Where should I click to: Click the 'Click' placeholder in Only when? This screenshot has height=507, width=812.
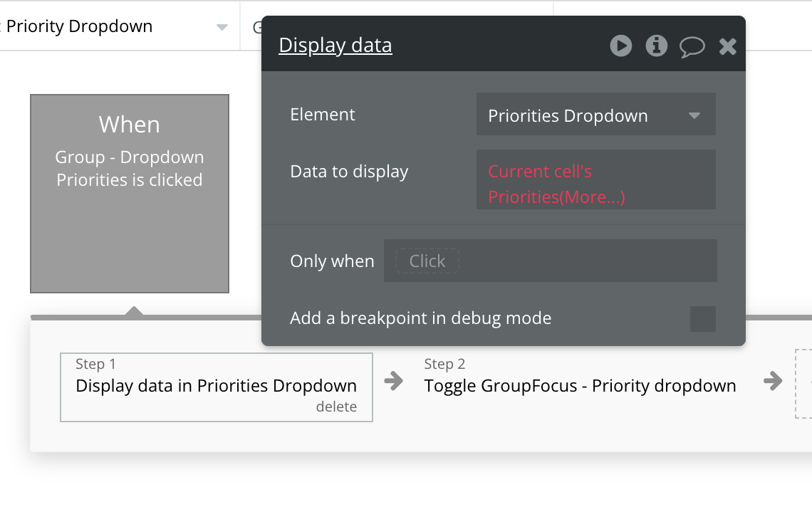(427, 261)
